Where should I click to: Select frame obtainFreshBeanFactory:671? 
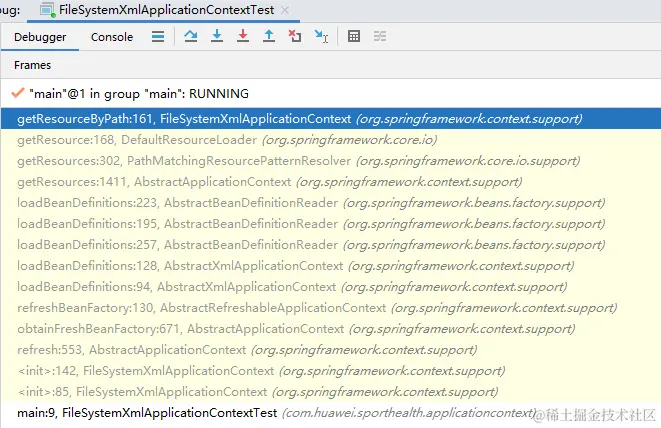click(331, 329)
